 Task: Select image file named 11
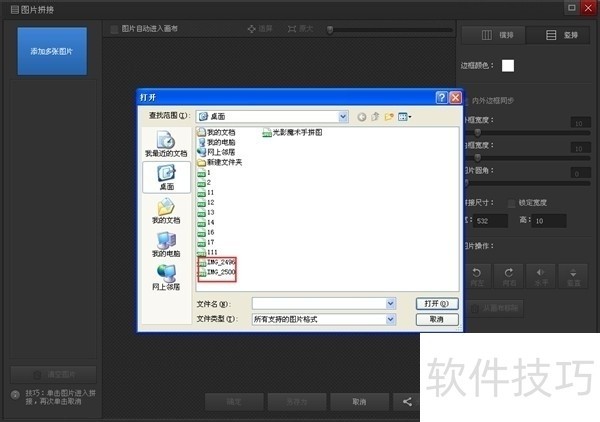(206, 192)
